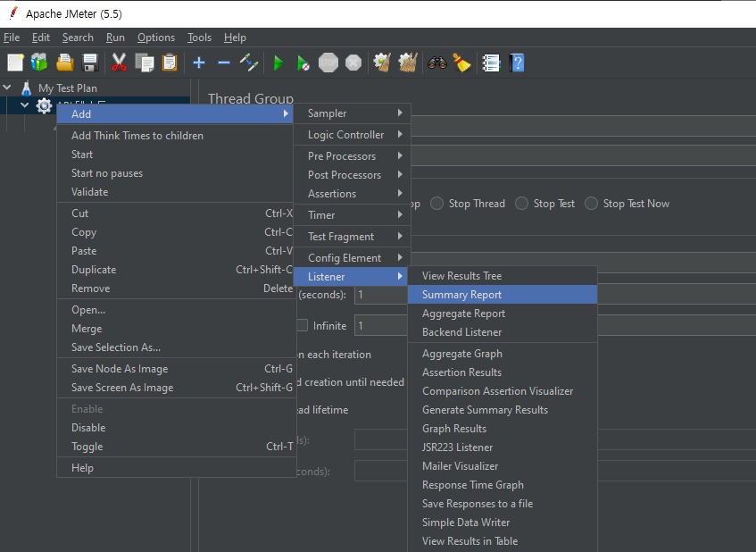The width and height of the screenshot is (756, 552).
Task: Choose Aggregate Report listener
Action: click(503, 314)
